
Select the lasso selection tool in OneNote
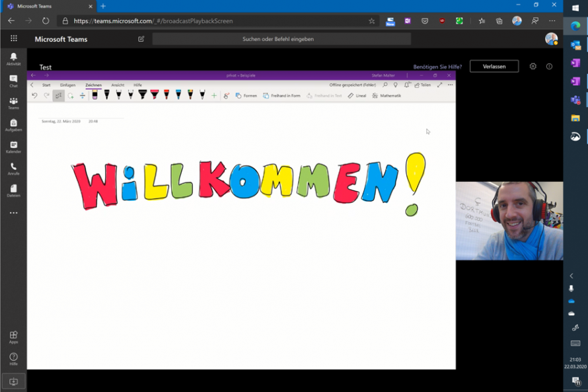click(71, 96)
